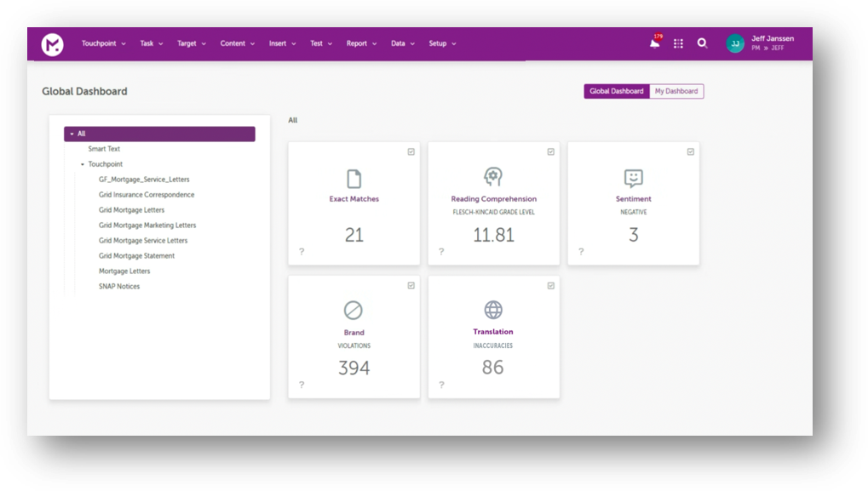Switch to My Dashboard tab

676,91
